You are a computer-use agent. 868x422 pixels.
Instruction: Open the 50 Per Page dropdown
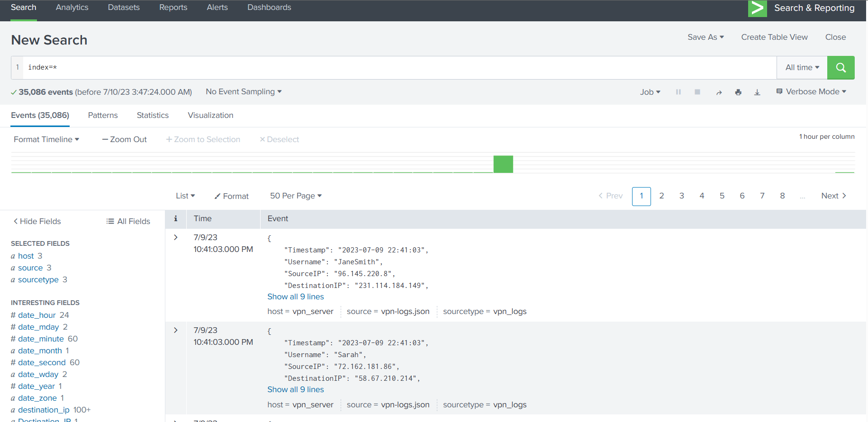[x=296, y=196]
